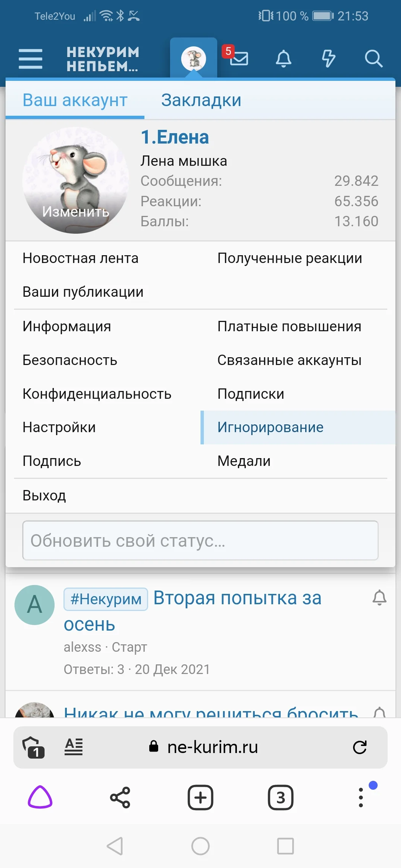Open private messages envelope icon
Viewport: 401px width, 868px height.
pyautogui.click(x=239, y=59)
